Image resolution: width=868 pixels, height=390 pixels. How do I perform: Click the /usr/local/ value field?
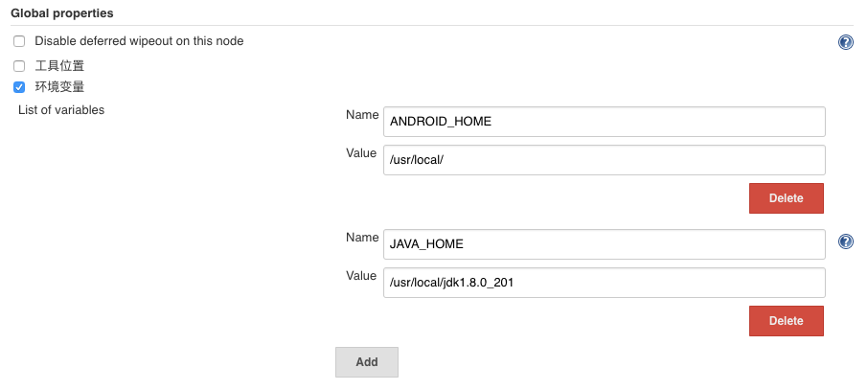[604, 160]
